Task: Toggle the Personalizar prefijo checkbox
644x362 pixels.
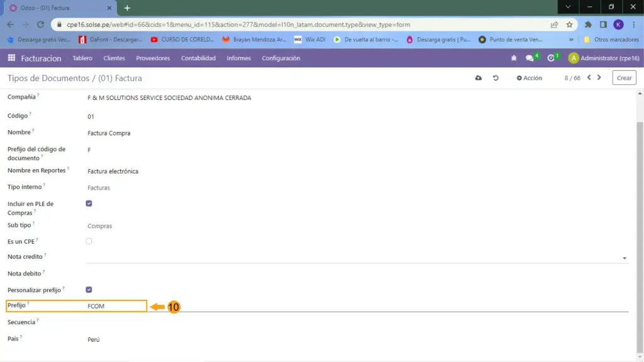Action: 89,290
